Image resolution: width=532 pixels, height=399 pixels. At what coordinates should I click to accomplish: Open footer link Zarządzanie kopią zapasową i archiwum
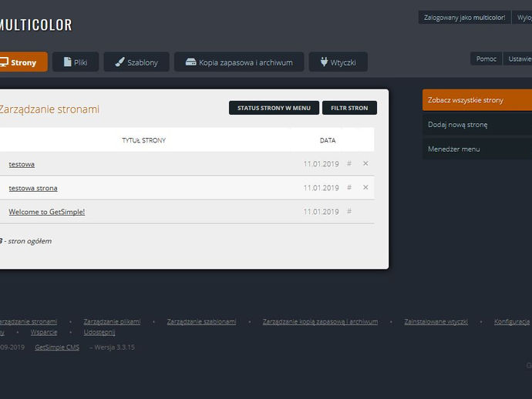[320, 322]
